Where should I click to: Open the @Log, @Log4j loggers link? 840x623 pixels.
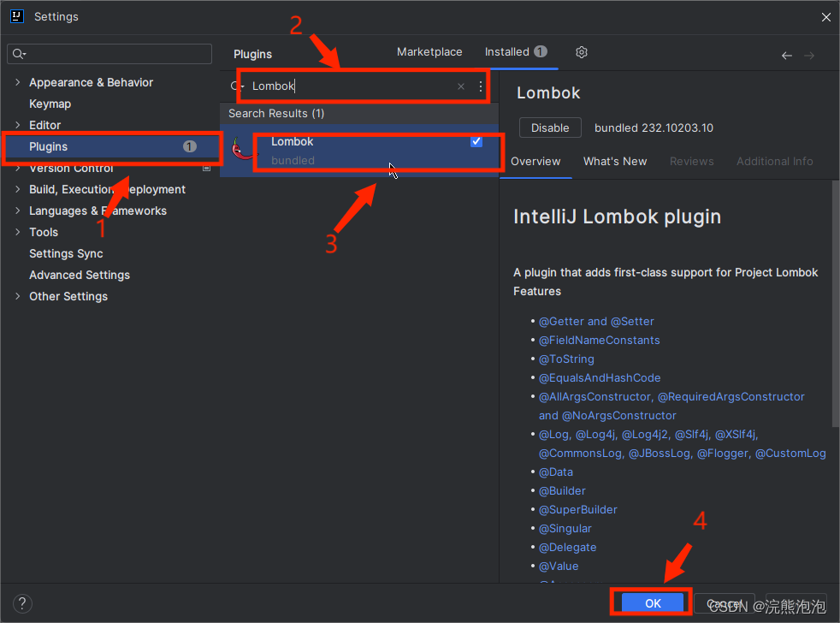point(682,444)
